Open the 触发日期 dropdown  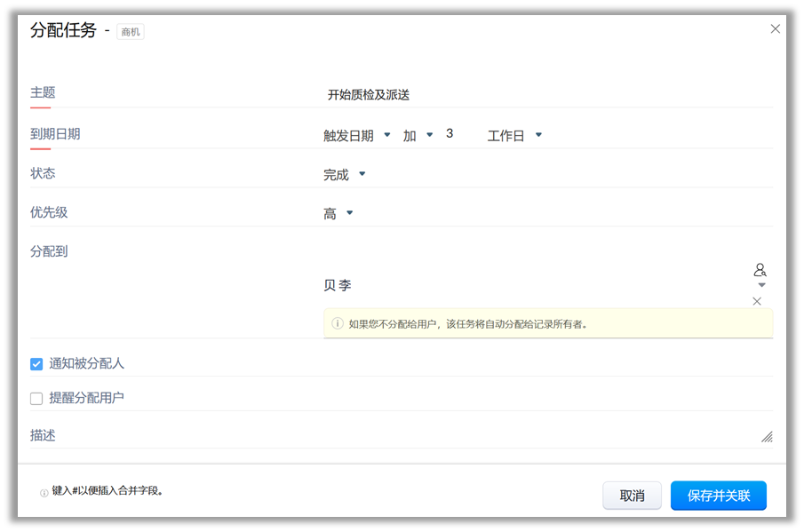[357, 136]
